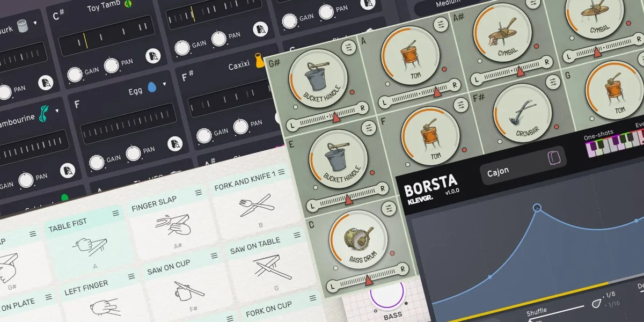Open the Fork and Knife 1 pad menu
The width and height of the screenshot is (644, 322).
click(281, 171)
